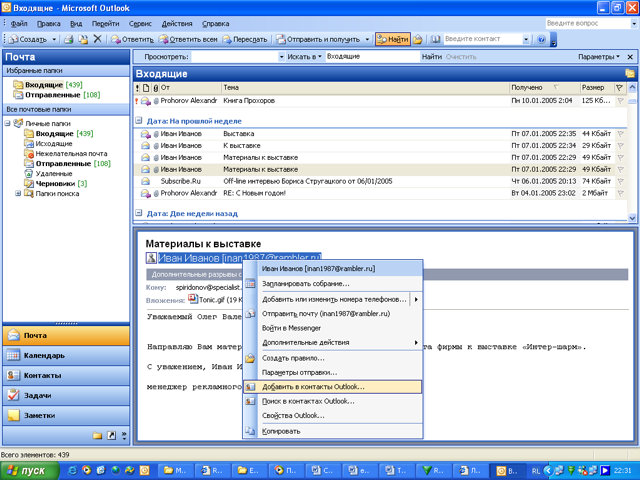Open the Help (Справка) menu
Viewport: 640px width, 480px height.
pos(216,24)
